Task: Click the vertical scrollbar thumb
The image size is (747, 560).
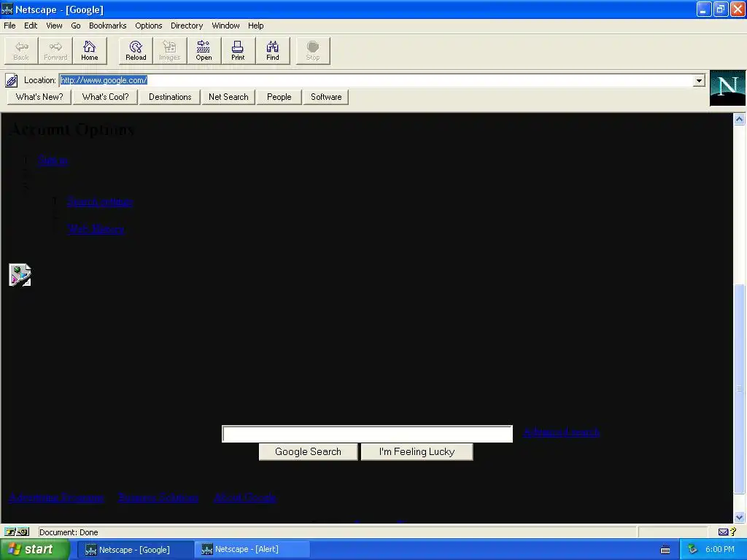Action: [x=740, y=389]
